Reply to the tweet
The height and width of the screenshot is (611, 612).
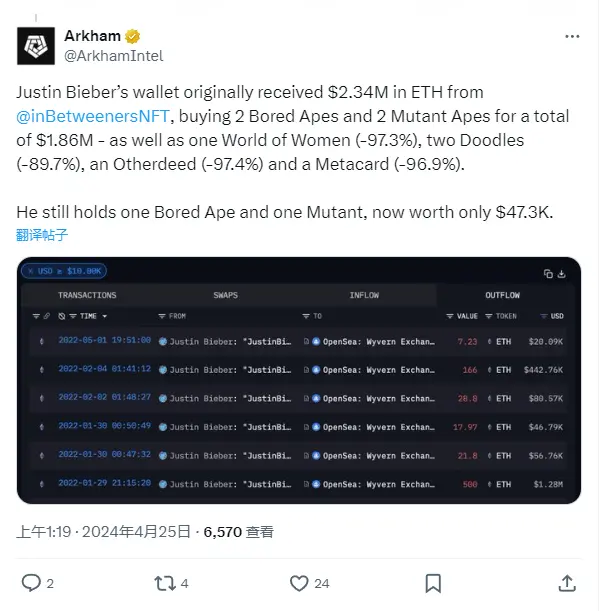pyautogui.click(x=32, y=582)
